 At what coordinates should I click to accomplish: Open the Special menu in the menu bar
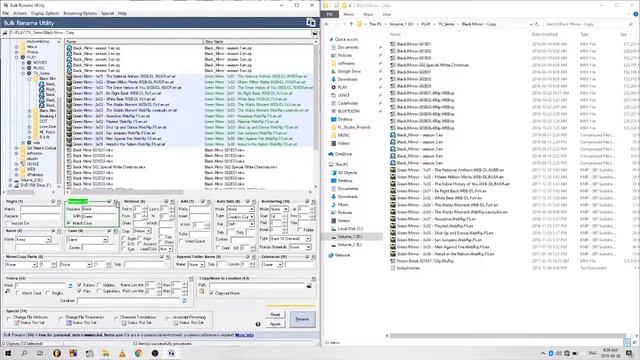click(107, 13)
